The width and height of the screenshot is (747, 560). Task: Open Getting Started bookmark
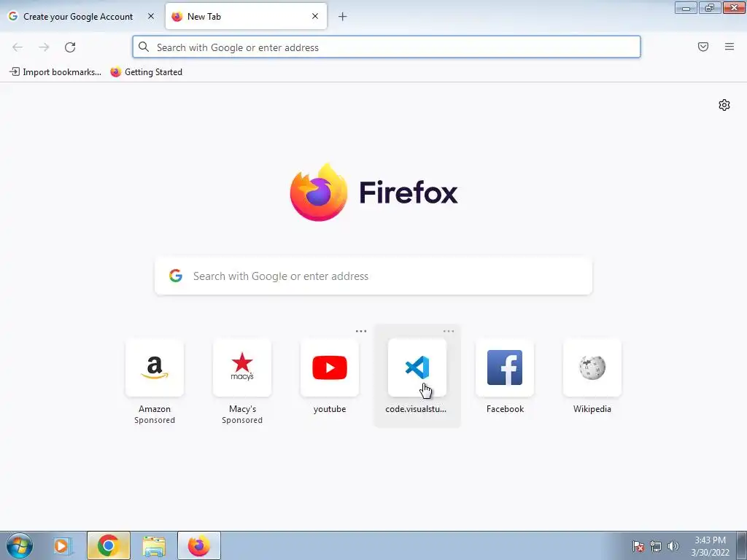(146, 72)
